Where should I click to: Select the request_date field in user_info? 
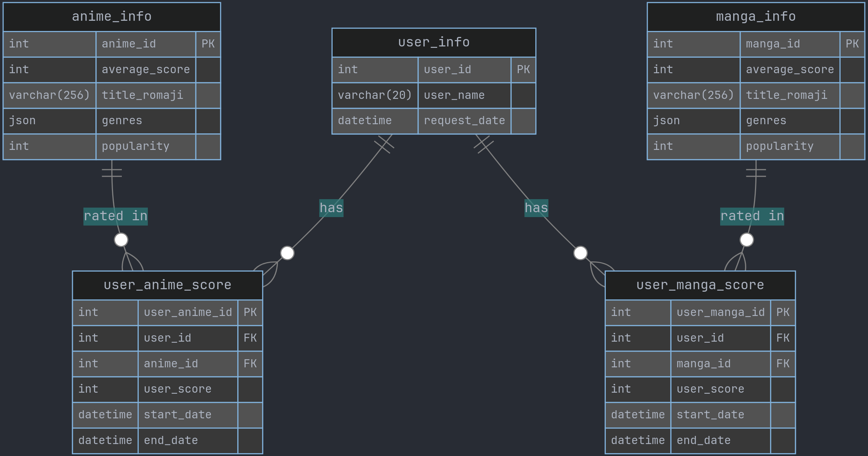point(464,121)
